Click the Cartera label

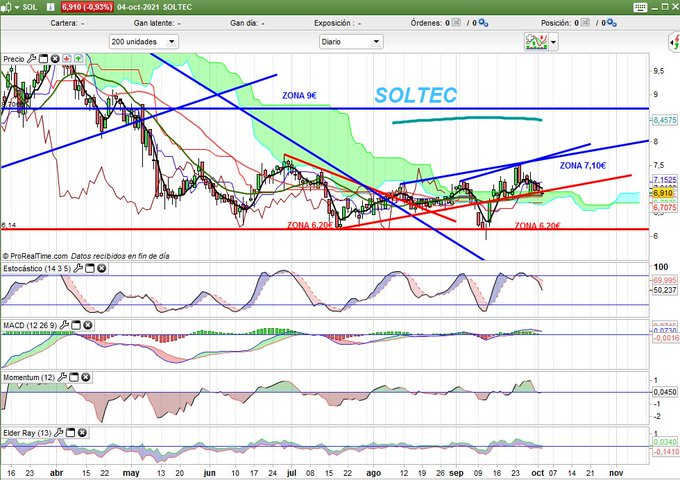pyautogui.click(x=64, y=23)
